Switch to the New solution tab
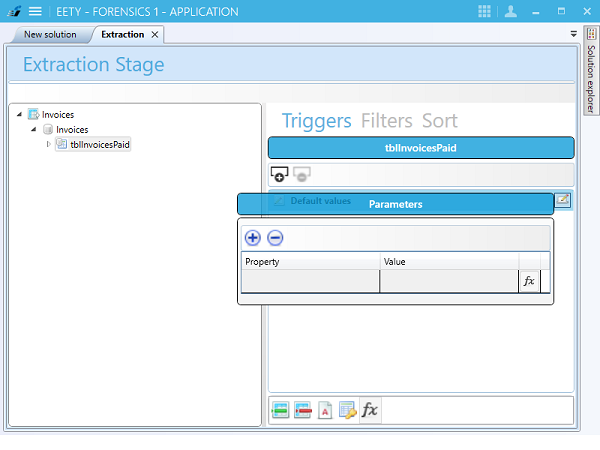The width and height of the screenshot is (600, 450). point(50,34)
